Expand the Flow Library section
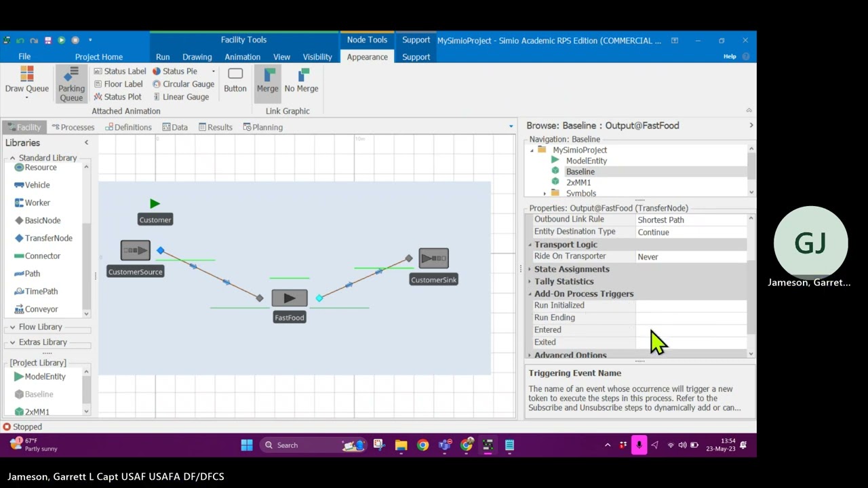This screenshot has width=868, height=488. pyautogui.click(x=12, y=327)
